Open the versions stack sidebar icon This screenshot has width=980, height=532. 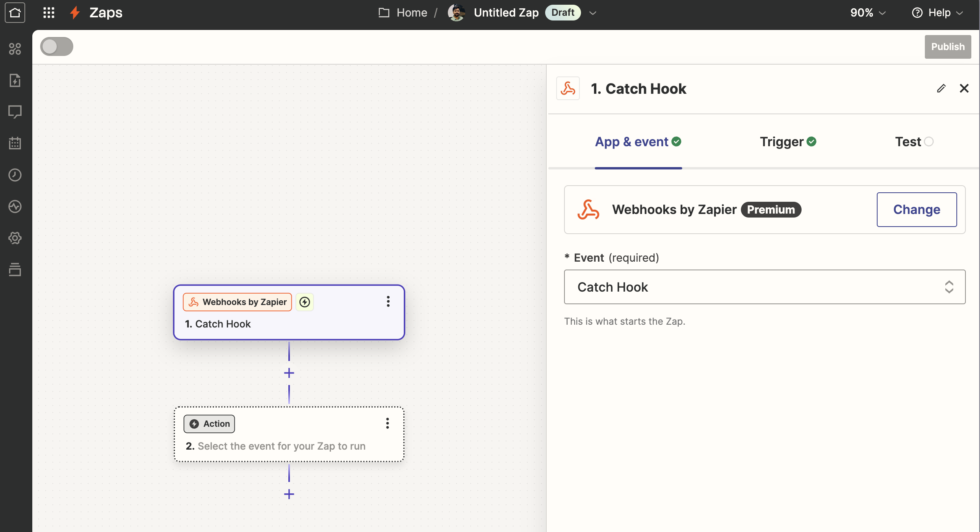point(15,270)
